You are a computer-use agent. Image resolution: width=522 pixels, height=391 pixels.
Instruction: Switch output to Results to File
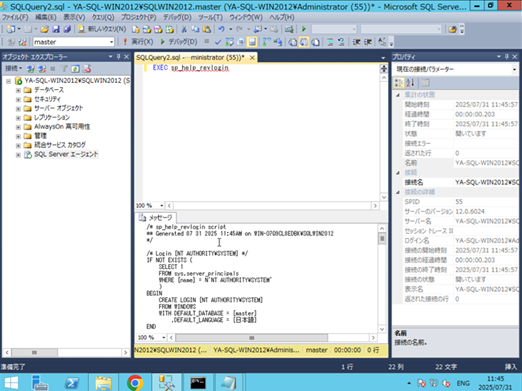click(315, 42)
